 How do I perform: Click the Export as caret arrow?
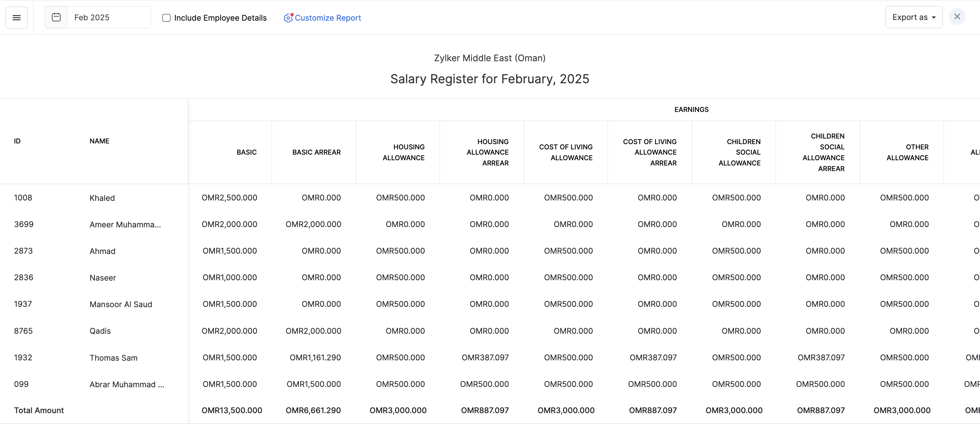[933, 17]
